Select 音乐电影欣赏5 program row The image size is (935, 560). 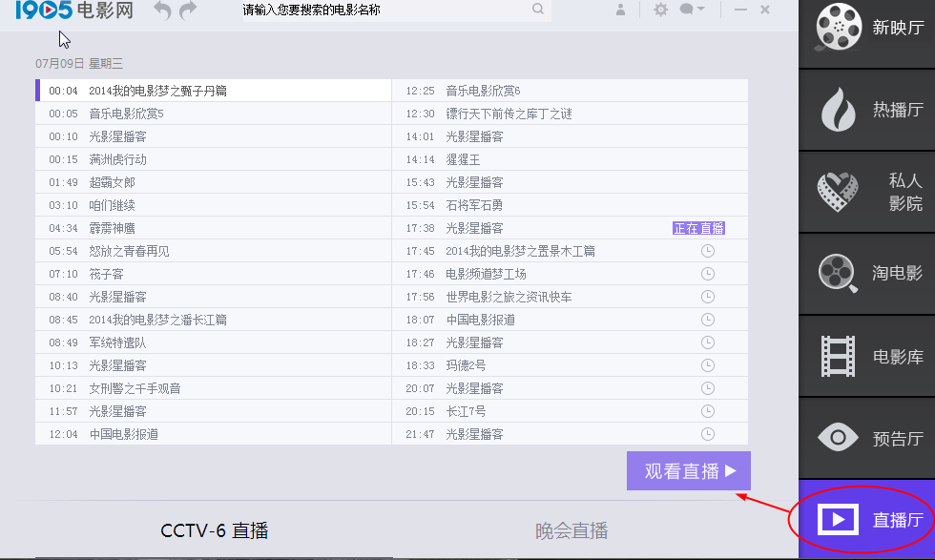[x=213, y=114]
